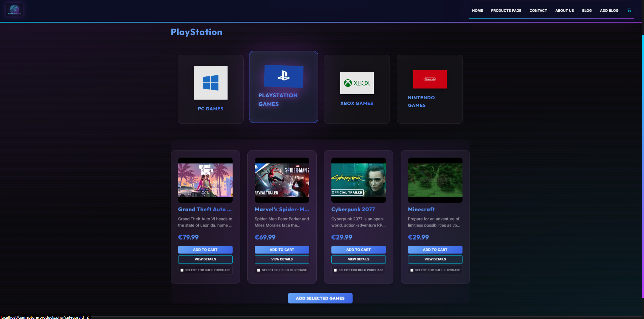Check bulk purchase for Minecraft
The width and height of the screenshot is (644, 319).
point(412,270)
